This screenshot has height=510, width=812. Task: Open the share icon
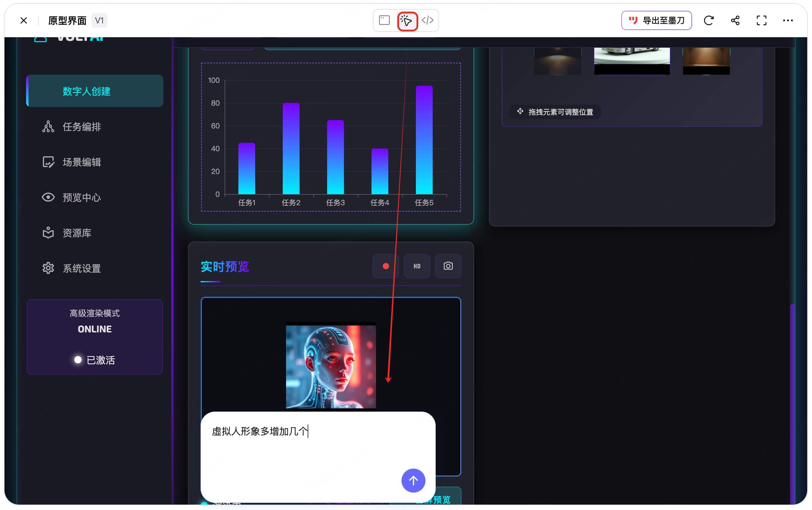pyautogui.click(x=735, y=21)
